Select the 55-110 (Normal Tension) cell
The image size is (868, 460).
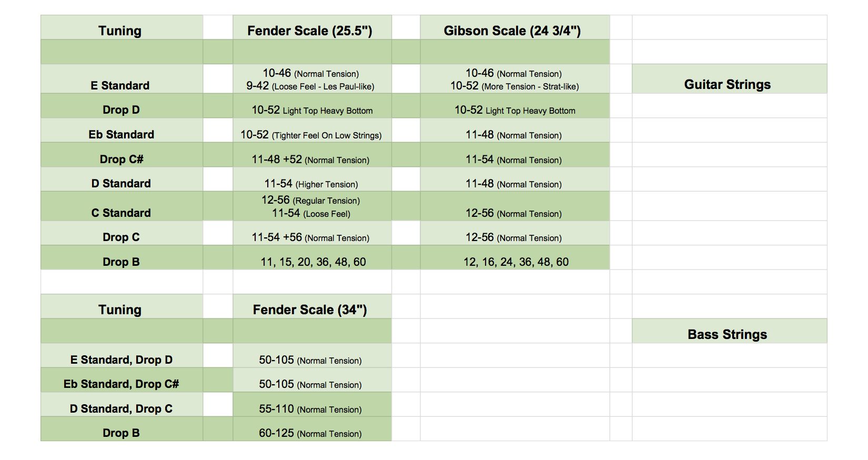[x=312, y=405]
